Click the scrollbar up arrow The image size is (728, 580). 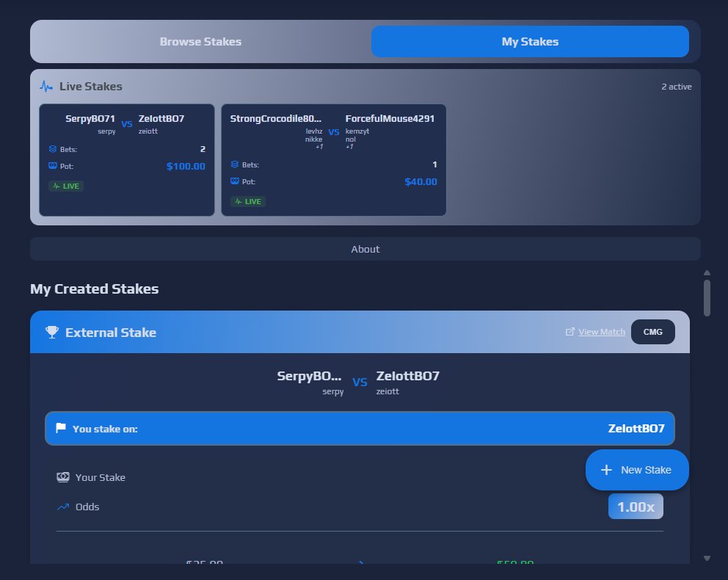(707, 273)
